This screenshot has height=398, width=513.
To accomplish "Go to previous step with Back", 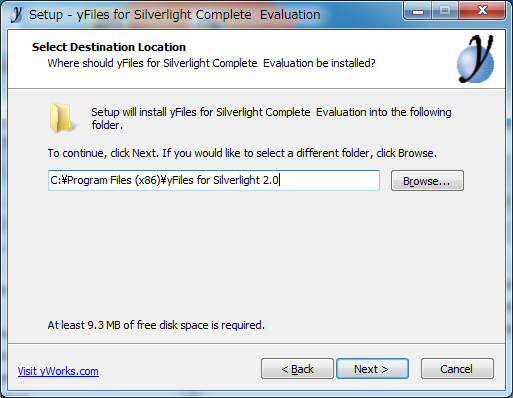I will coord(297,369).
